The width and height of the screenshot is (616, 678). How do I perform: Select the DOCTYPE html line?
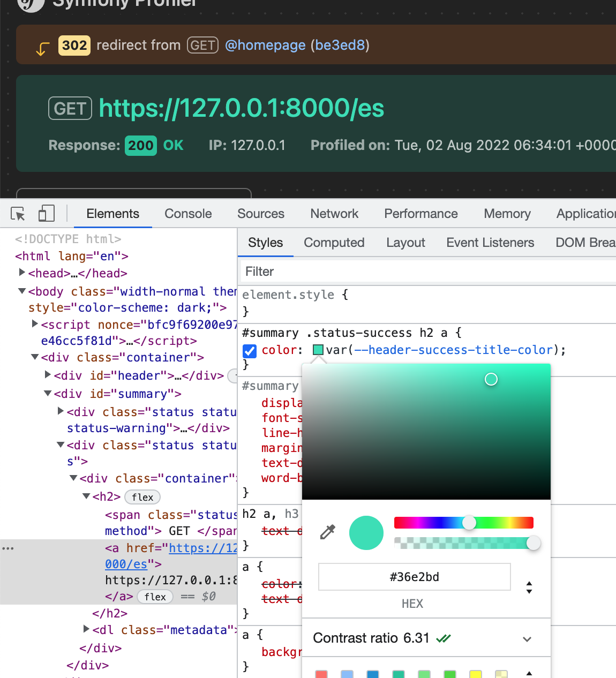pyautogui.click(x=68, y=239)
